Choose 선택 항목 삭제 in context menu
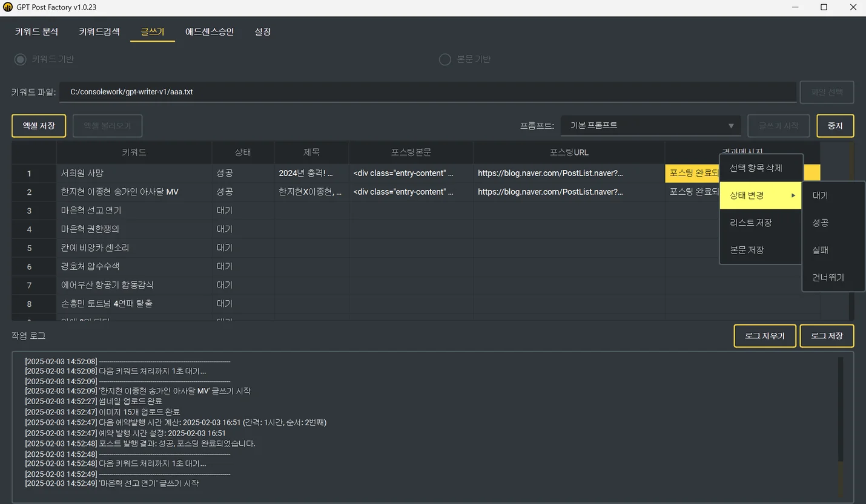Image resolution: width=866 pixels, height=504 pixels. (761, 168)
